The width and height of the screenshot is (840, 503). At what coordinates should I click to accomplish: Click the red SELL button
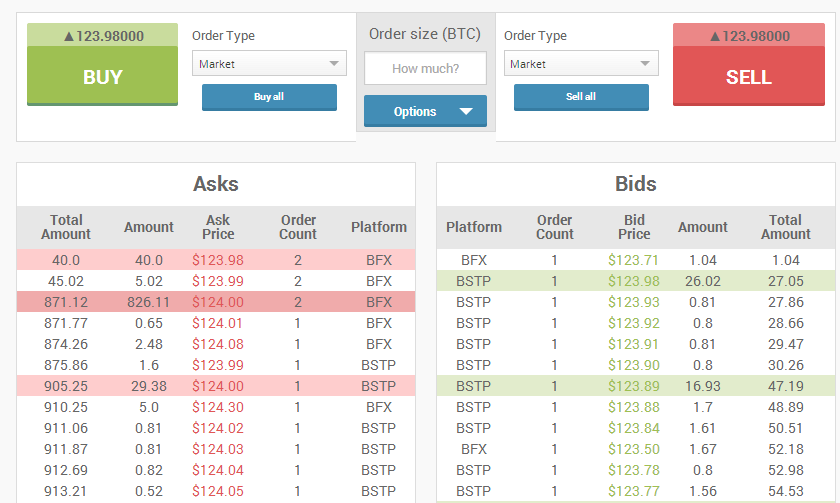[x=748, y=77]
